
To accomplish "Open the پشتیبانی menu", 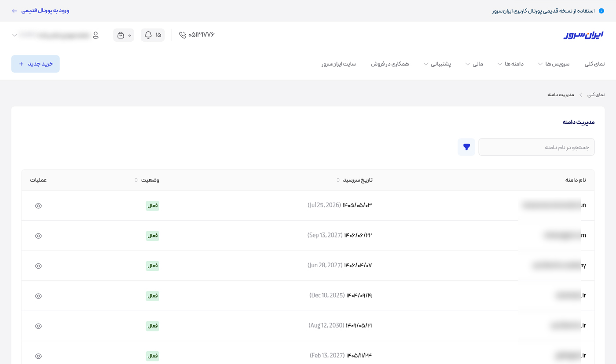I will tap(437, 64).
